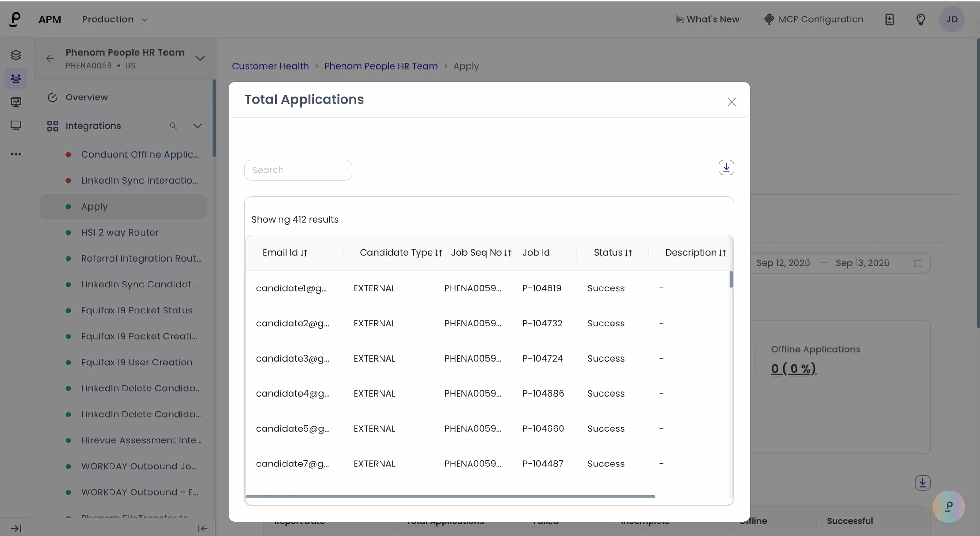Image resolution: width=980 pixels, height=536 pixels.
Task: Open the Production environment dropdown
Action: coord(115,19)
